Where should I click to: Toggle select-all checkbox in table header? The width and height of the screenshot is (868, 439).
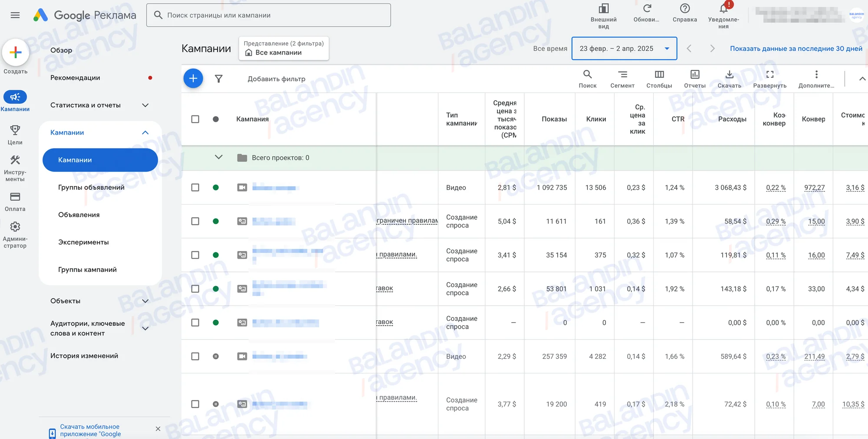pyautogui.click(x=195, y=119)
